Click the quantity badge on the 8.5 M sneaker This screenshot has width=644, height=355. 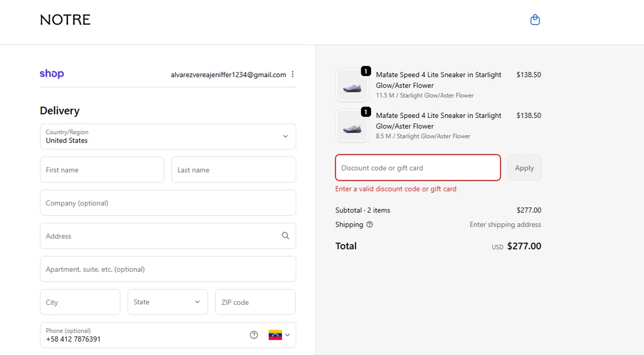(366, 112)
